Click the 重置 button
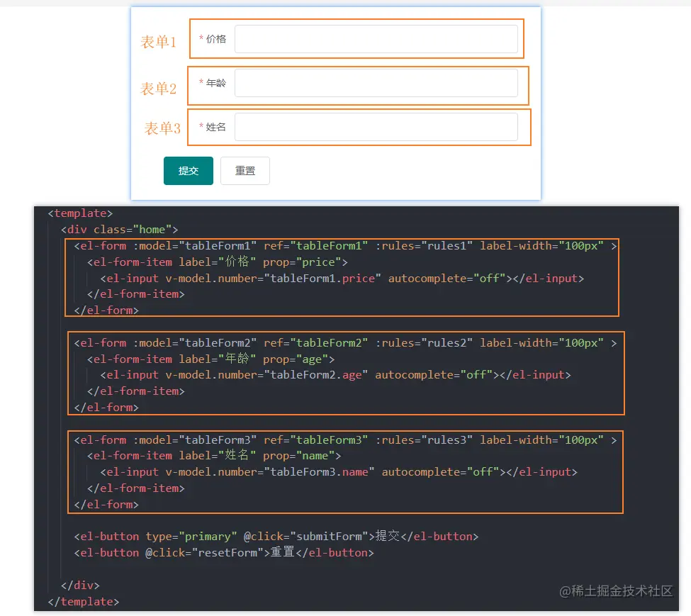This screenshot has height=616, width=691. click(245, 171)
